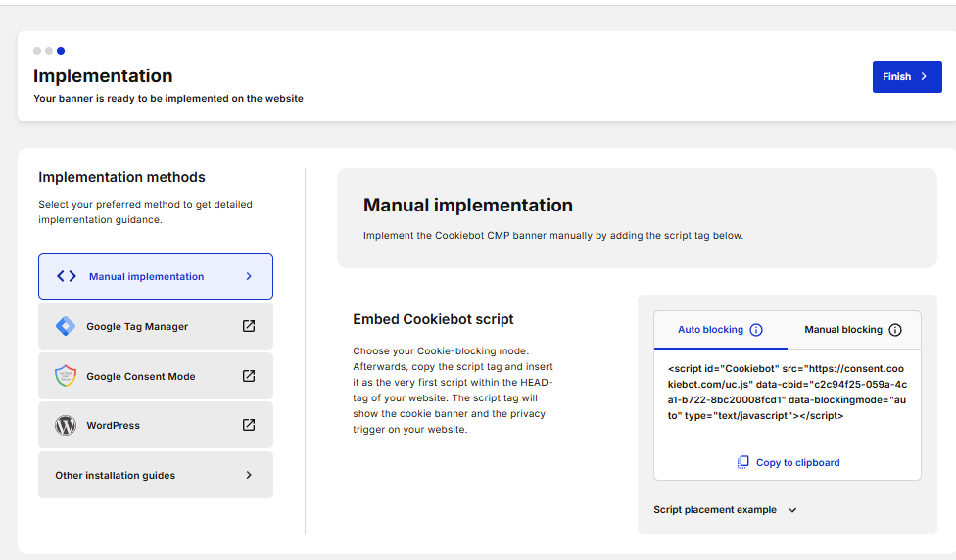Expand Script placement example
This screenshot has height=560, width=956.
pos(725,509)
